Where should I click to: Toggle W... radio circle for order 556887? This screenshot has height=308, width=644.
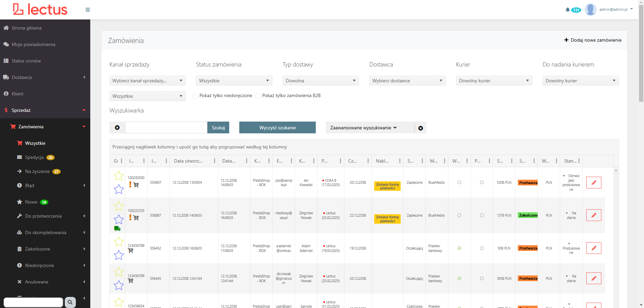tap(459, 215)
